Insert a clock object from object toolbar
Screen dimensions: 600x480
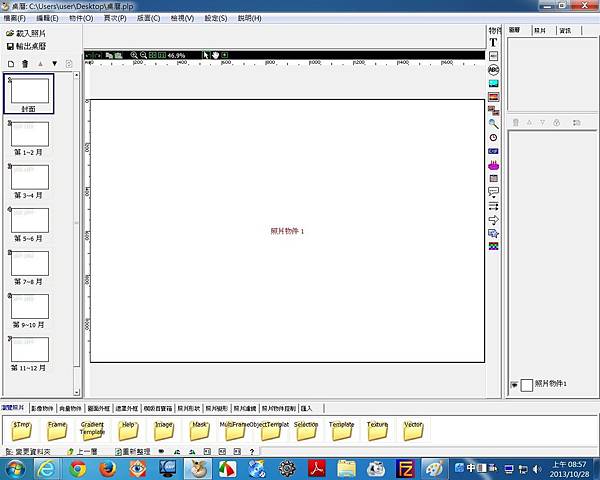point(494,137)
